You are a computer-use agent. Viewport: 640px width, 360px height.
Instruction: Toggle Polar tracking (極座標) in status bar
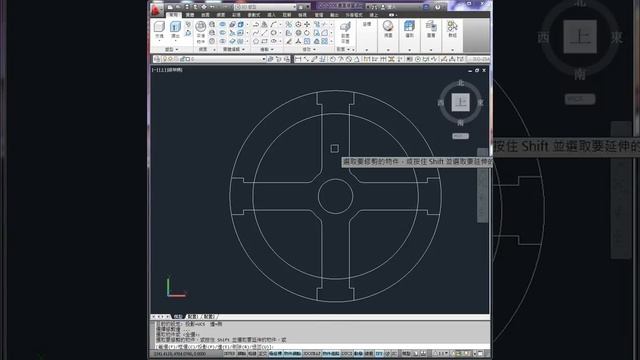[x=276, y=353]
